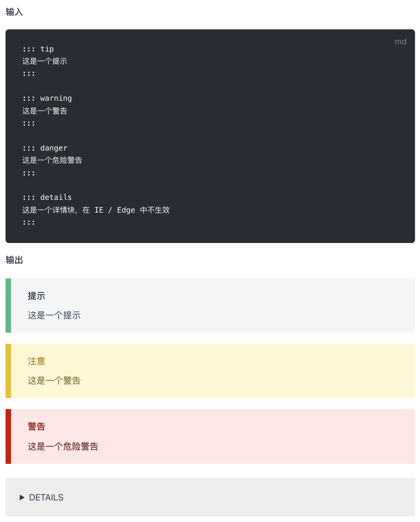Screen dimensions: 420x522
Task: Click the md language label
Action: pyautogui.click(x=400, y=42)
